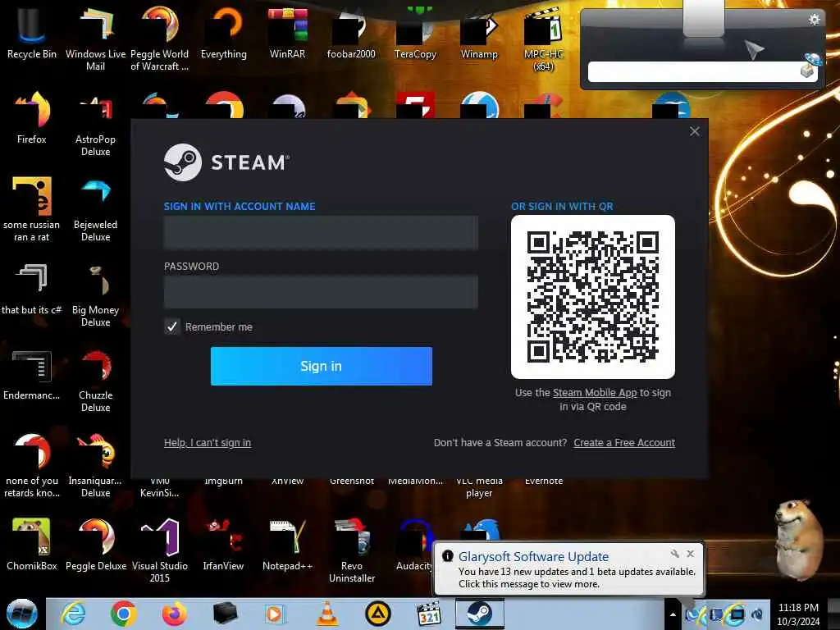Open Media Player Classic from the taskbar
The image size is (840, 630).
point(429,614)
